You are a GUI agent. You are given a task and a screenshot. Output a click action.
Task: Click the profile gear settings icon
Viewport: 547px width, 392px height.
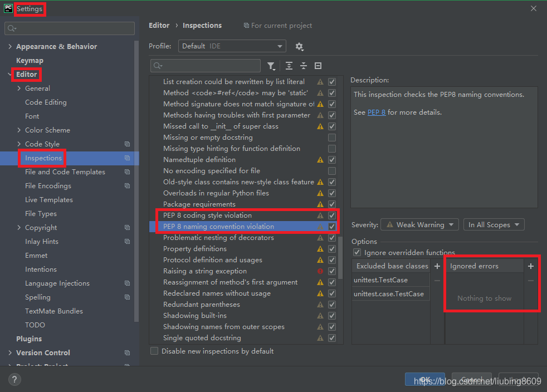coord(299,46)
